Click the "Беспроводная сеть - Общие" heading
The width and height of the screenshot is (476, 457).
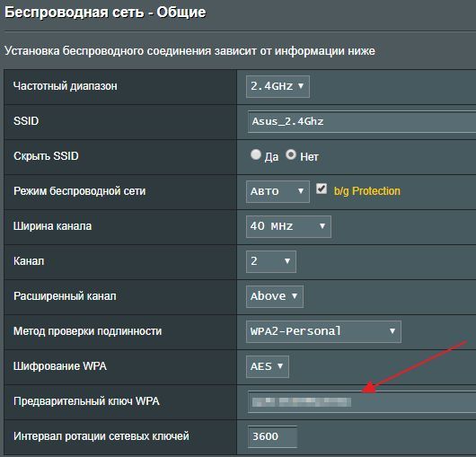tap(105, 13)
